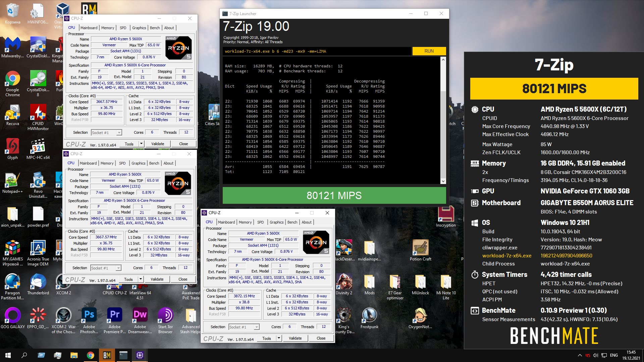Image resolution: width=644 pixels, height=362 pixels.
Task: Click Validate button in topmost CPU-Z window
Action: 158,144
